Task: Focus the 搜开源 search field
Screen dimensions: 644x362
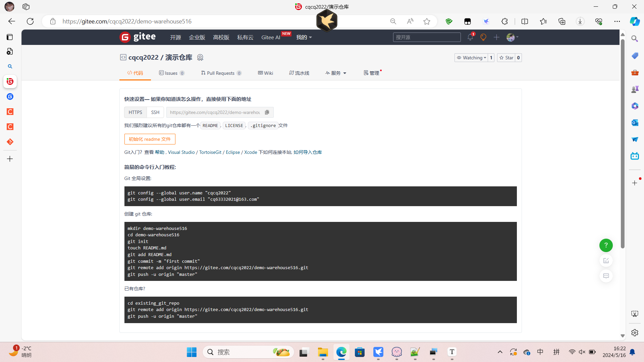Action: pos(426,37)
